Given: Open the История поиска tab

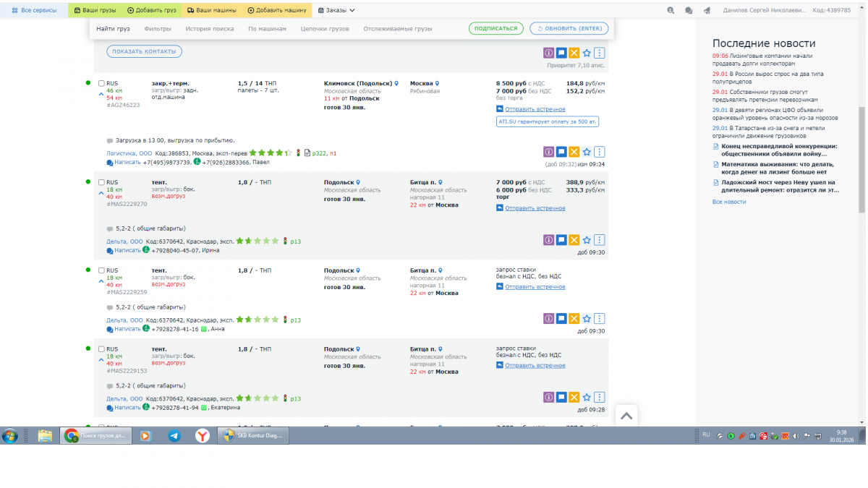Looking at the screenshot, I should point(209,29).
